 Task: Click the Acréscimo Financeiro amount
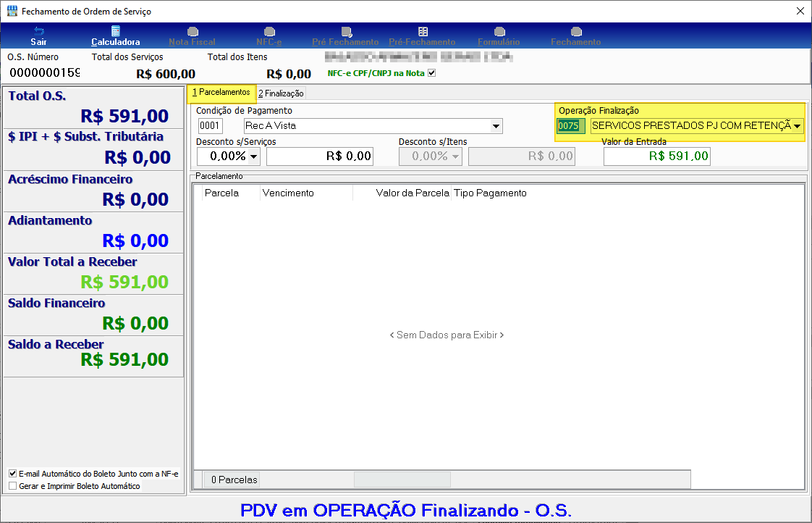click(x=135, y=199)
